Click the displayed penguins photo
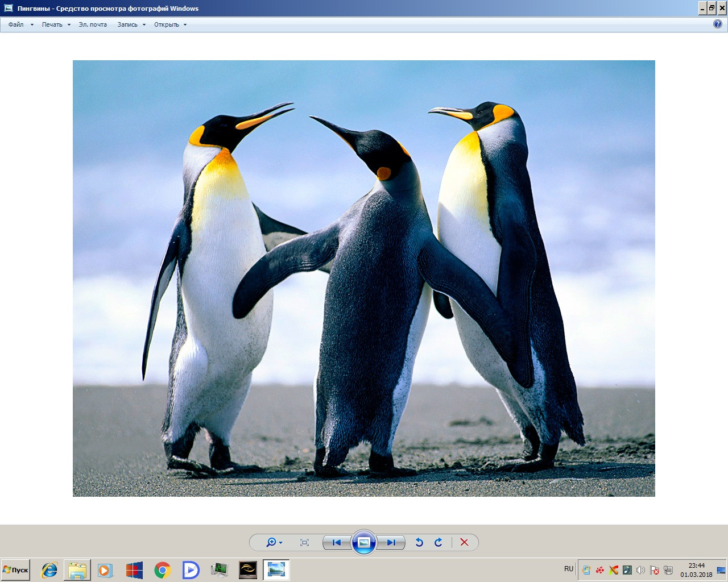This screenshot has height=582, width=728. (364, 278)
